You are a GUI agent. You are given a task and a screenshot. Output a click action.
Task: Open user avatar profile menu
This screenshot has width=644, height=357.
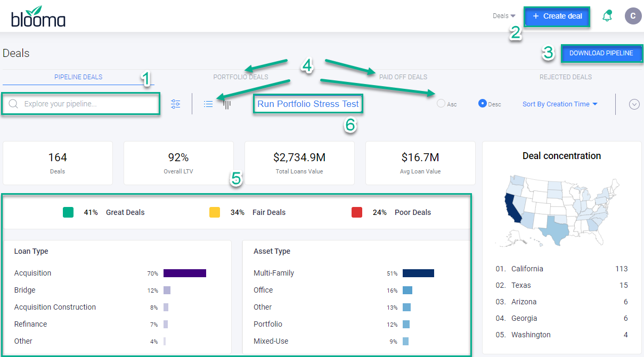[x=632, y=16]
